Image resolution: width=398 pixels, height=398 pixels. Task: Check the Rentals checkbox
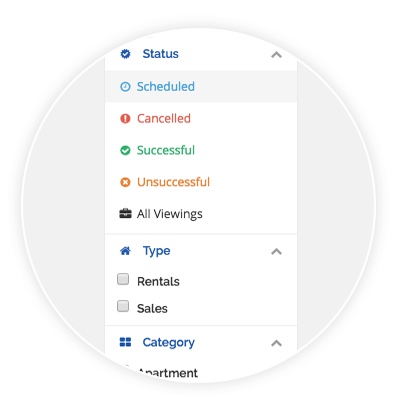coord(123,279)
